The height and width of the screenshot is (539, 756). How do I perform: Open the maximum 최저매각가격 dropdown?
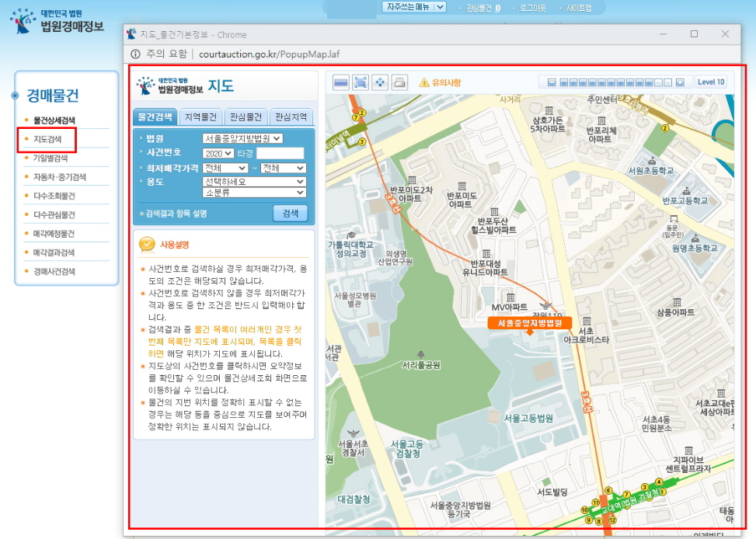point(283,168)
